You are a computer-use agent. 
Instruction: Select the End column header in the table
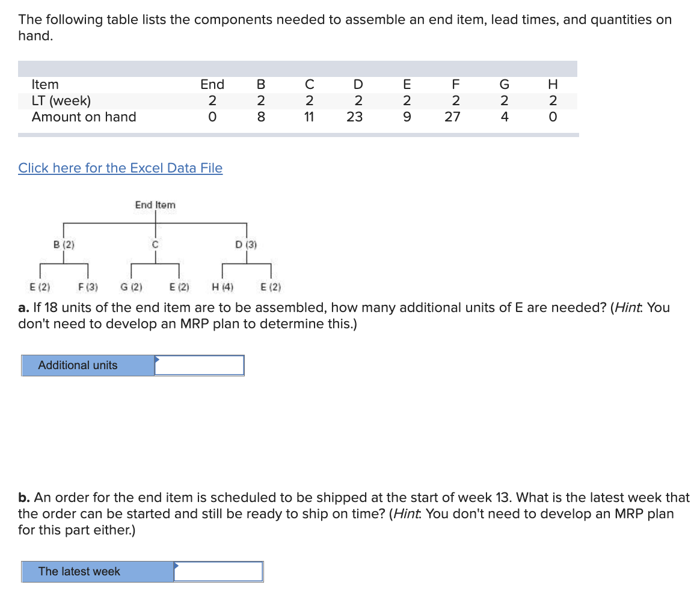212,84
